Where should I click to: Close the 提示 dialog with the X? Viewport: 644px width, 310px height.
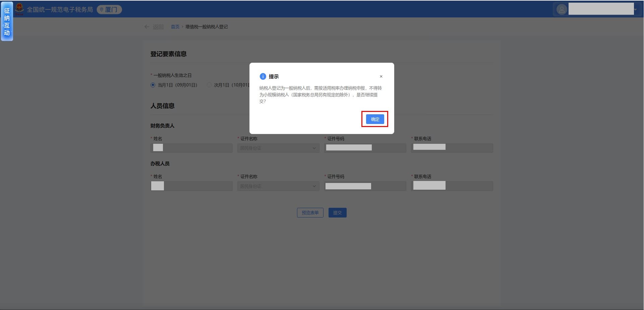click(381, 76)
